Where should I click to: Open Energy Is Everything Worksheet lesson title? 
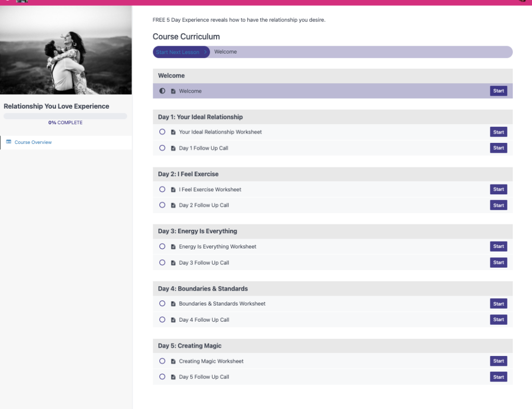(x=218, y=247)
